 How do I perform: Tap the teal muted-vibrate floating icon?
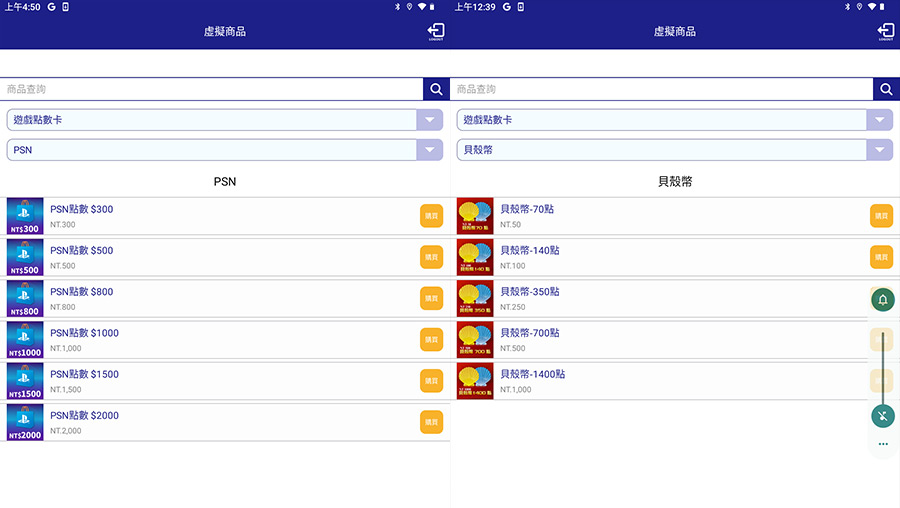click(x=883, y=416)
